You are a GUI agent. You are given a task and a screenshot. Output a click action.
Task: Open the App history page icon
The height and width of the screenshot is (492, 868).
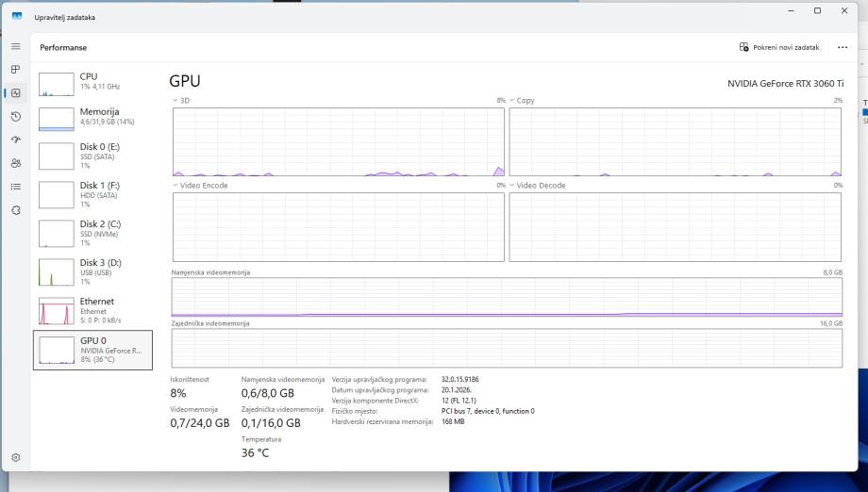[15, 117]
